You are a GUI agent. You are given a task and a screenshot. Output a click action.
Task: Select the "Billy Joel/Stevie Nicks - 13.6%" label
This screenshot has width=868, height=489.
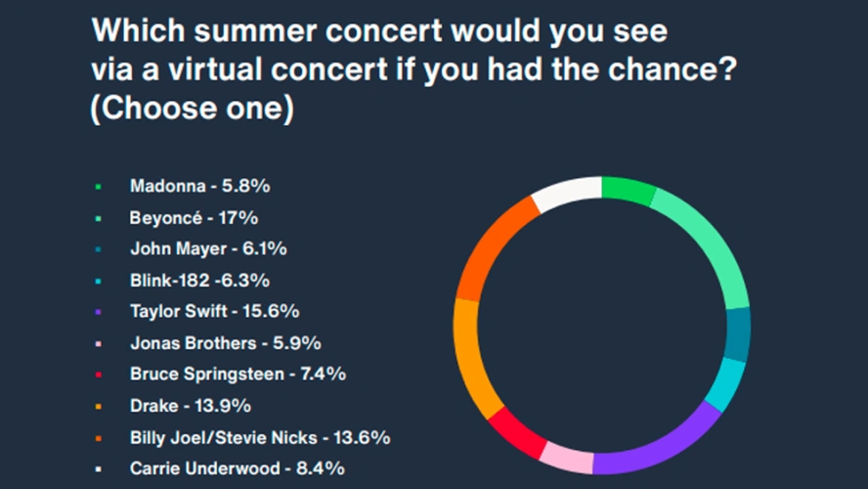pos(260,437)
